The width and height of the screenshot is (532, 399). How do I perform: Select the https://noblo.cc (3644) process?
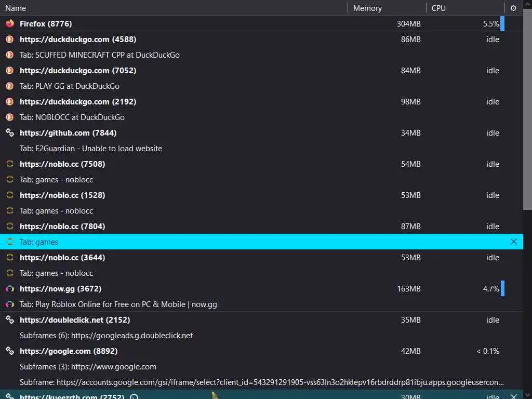[x=262, y=258]
